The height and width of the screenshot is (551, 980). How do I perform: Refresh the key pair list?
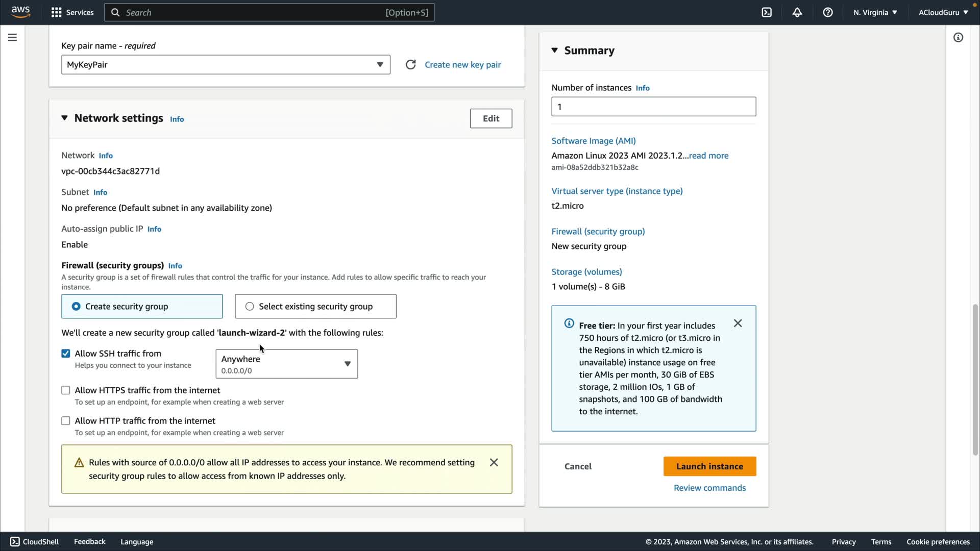[x=410, y=65]
